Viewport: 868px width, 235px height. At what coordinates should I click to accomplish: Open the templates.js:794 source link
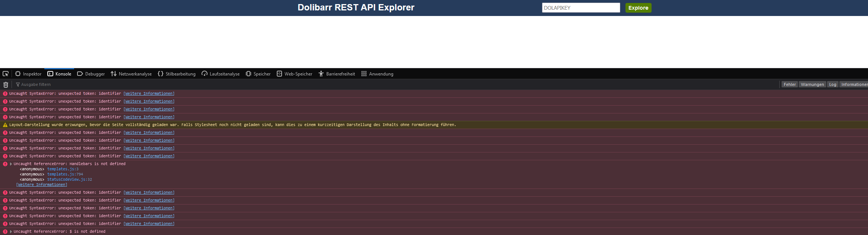(x=65, y=174)
